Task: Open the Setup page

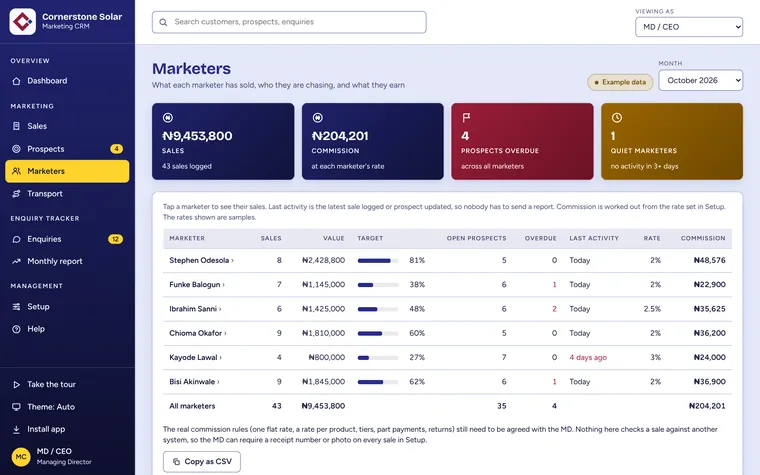Action: coord(67,307)
